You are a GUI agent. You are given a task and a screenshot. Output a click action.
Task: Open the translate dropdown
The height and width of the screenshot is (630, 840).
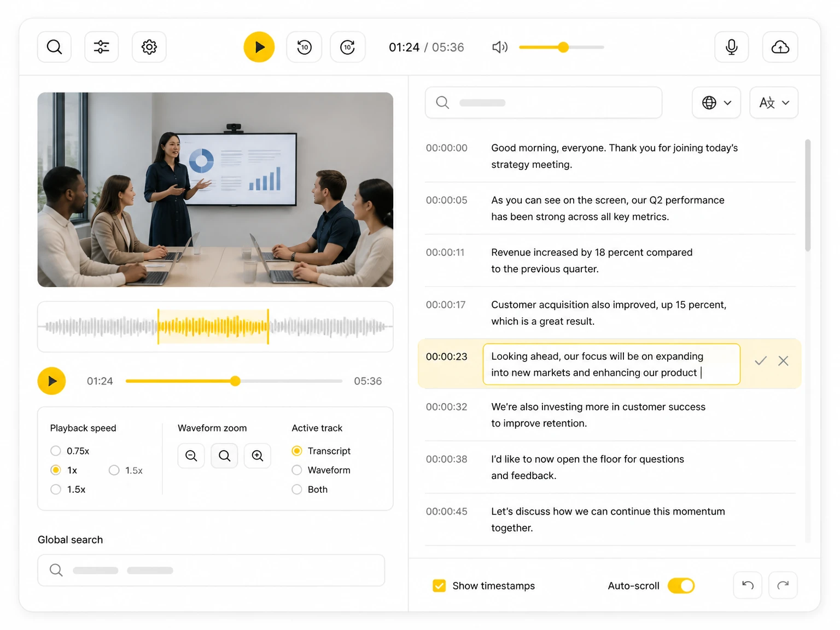pyautogui.click(x=774, y=103)
